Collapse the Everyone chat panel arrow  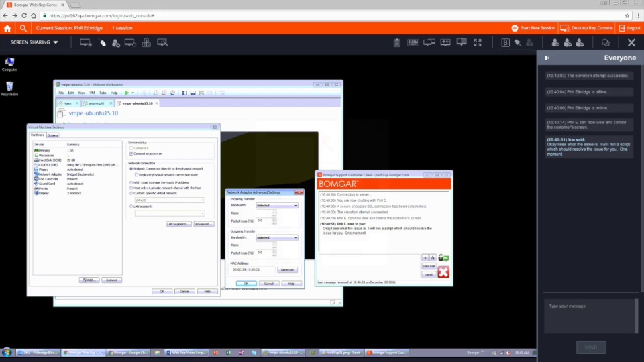pos(547,58)
